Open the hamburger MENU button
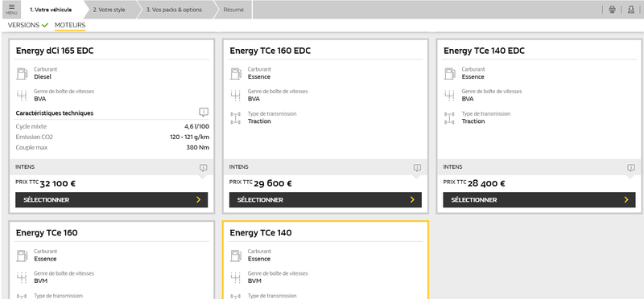This screenshot has height=299, width=644. (11, 10)
